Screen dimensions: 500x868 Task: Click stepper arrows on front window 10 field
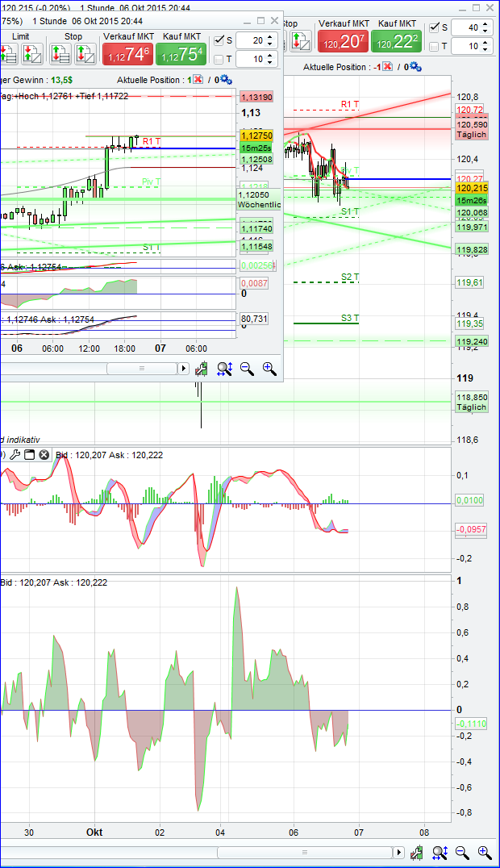click(269, 59)
